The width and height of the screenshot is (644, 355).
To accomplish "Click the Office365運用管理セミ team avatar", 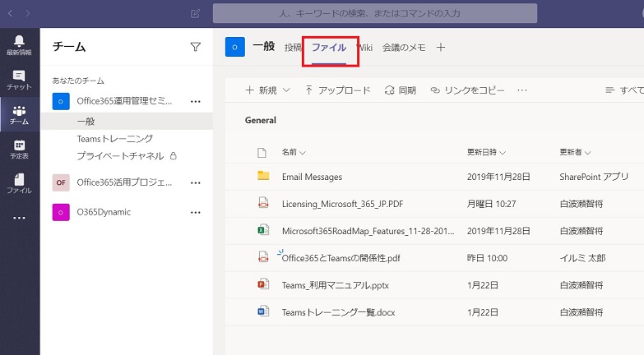I will click(x=61, y=101).
